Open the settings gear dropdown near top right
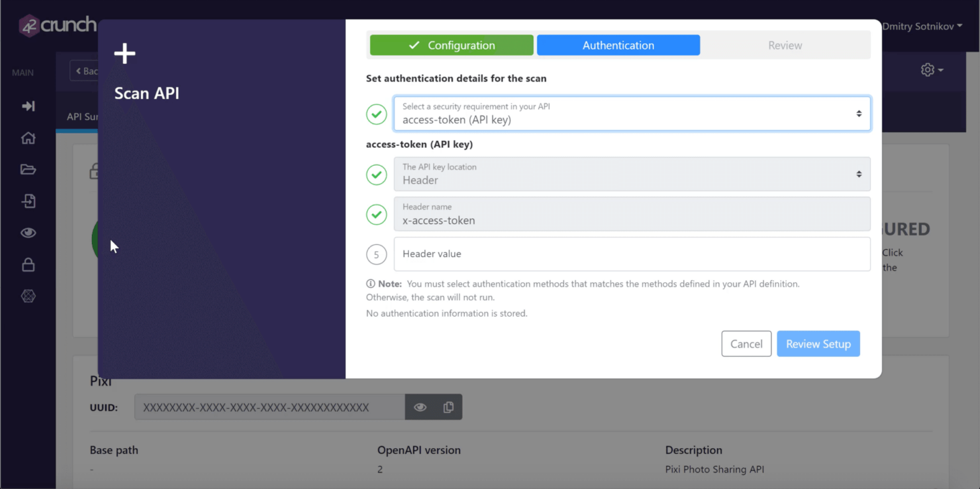This screenshot has width=980, height=489. tap(931, 69)
